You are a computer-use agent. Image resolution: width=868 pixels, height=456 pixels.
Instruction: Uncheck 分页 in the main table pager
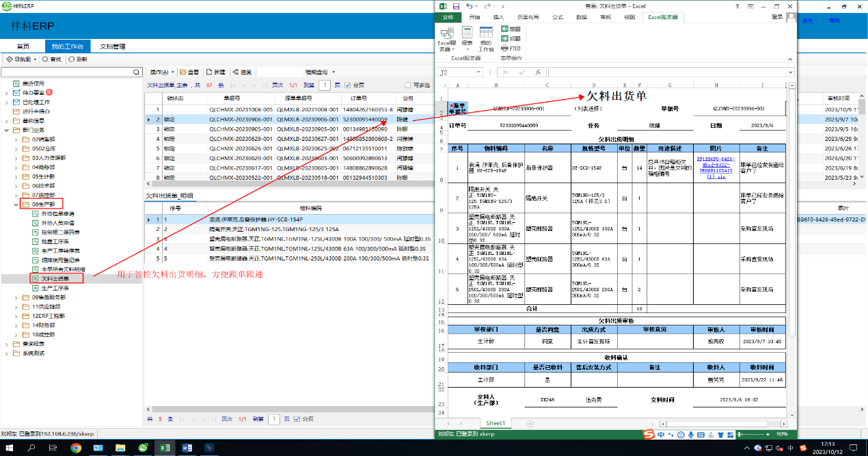click(347, 85)
